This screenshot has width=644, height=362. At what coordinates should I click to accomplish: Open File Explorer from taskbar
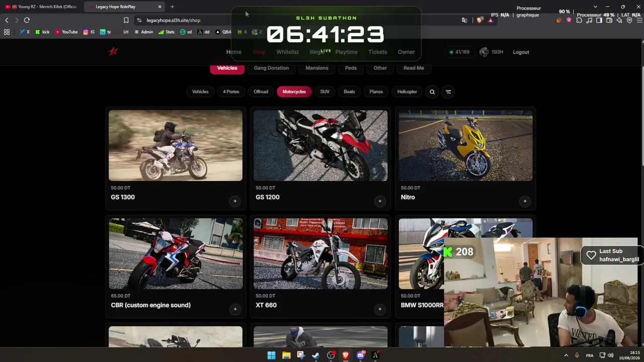[286, 355]
